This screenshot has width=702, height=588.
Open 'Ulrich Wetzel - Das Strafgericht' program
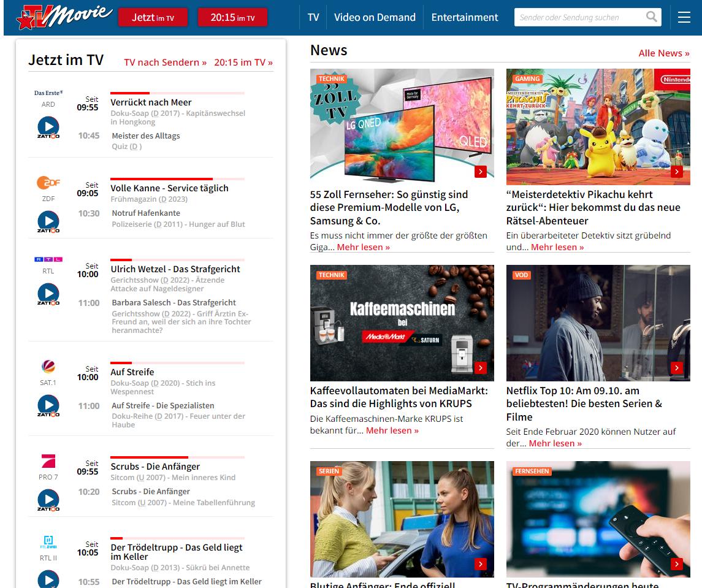[175, 269]
